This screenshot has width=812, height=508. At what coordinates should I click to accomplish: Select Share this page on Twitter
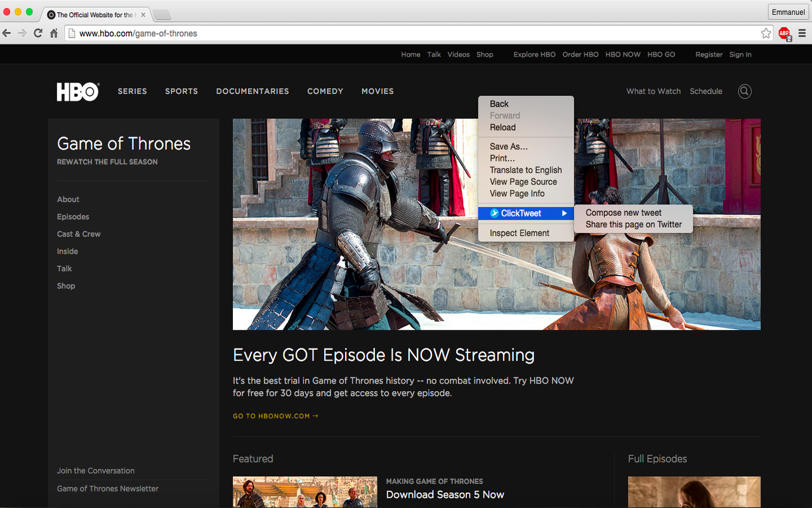point(633,224)
